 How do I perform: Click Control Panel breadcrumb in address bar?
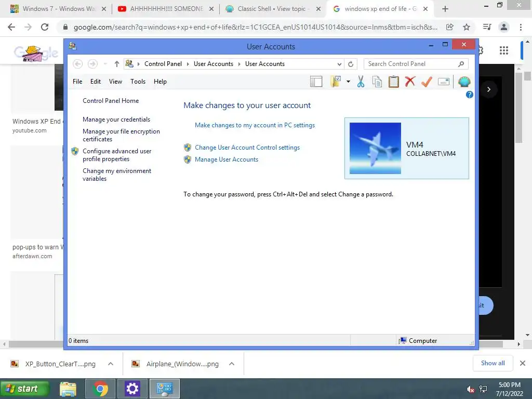[163, 64]
